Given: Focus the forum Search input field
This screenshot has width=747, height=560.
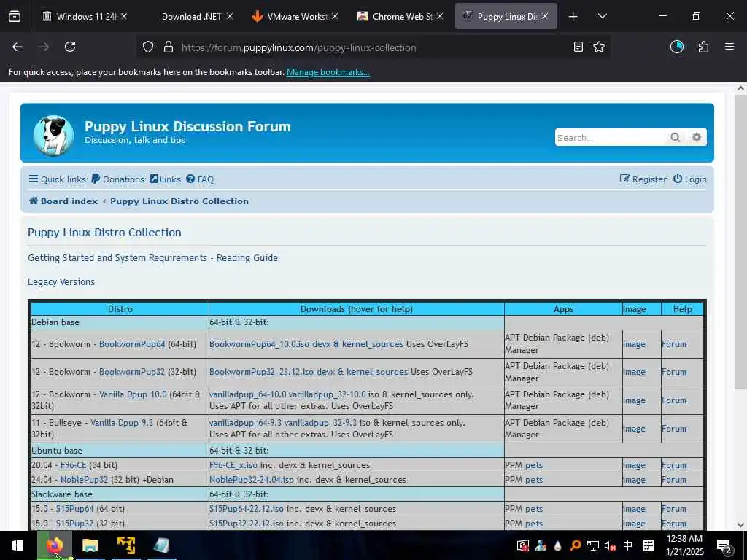Looking at the screenshot, I should [x=609, y=137].
